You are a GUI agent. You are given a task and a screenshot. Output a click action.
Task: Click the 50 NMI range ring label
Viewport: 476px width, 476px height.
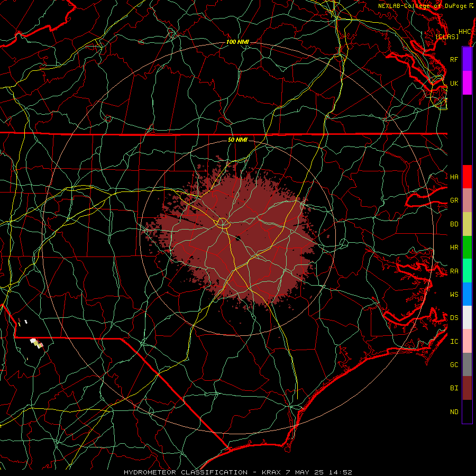(237, 140)
